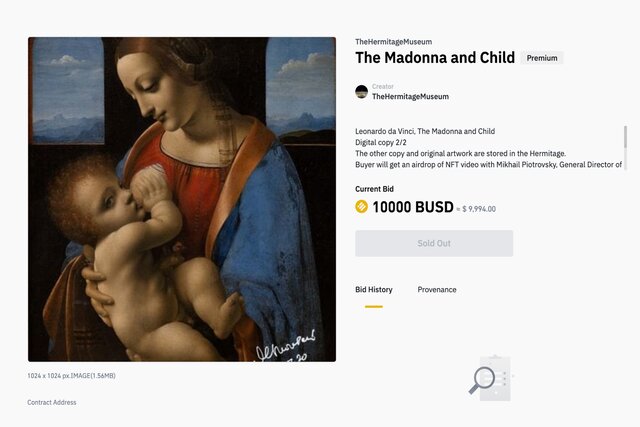
Task: Open the Madonna and Child artwork image
Action: (182, 199)
